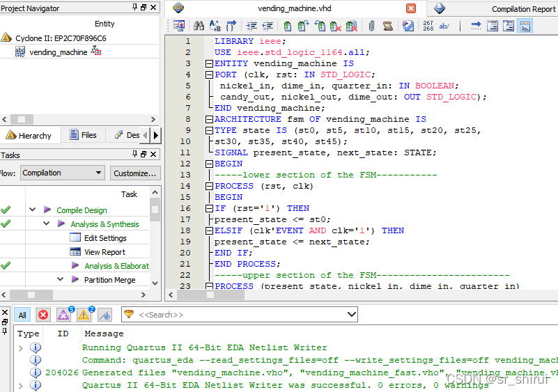Open the Flow Compilation dropdown
The height and width of the screenshot is (392, 558).
(x=63, y=173)
